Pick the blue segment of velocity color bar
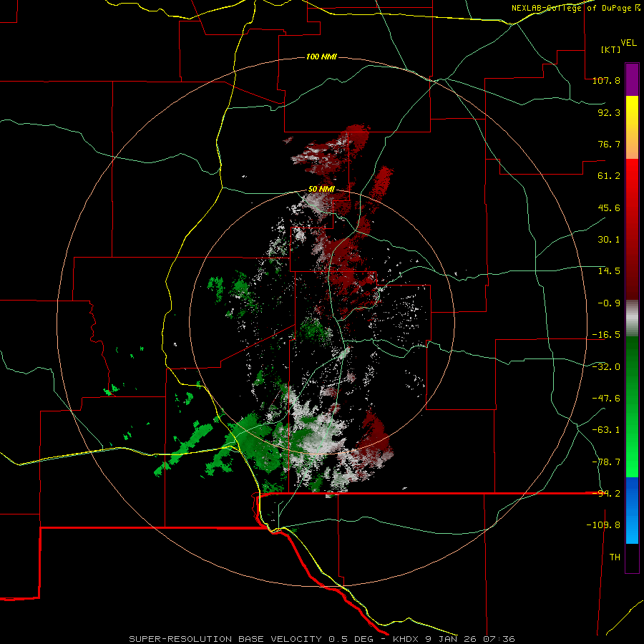Image resolution: width=644 pixels, height=644 pixels. (632, 510)
